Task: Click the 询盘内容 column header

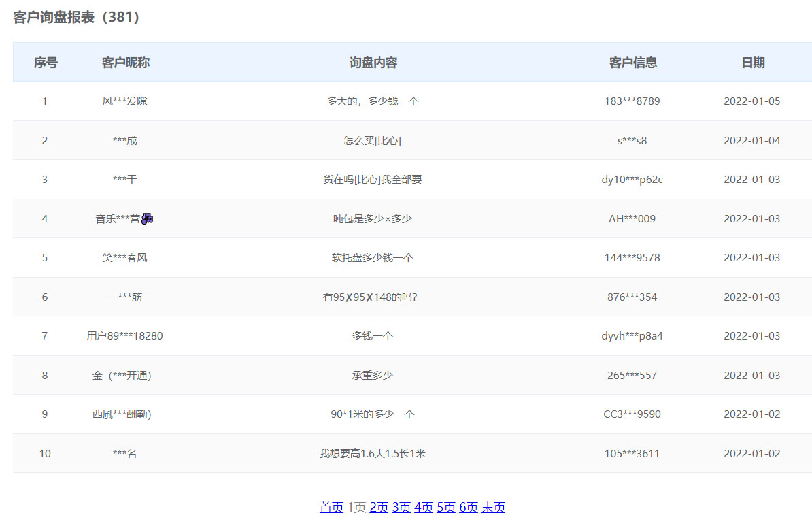Action: pos(373,63)
